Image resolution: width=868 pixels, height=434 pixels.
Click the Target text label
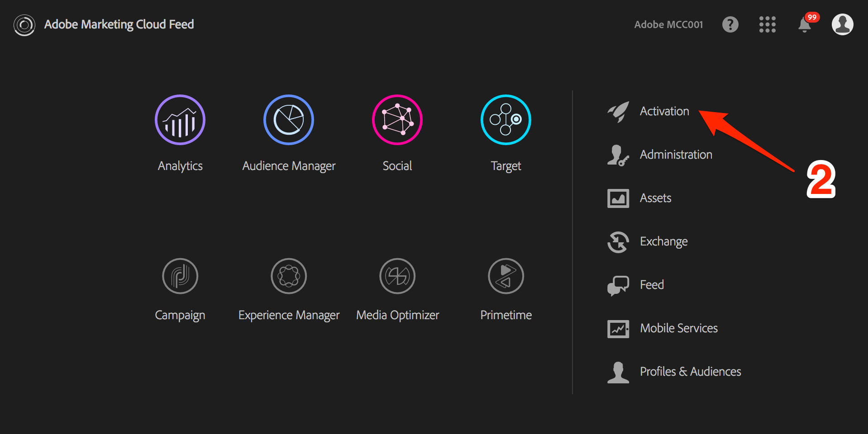[506, 166]
